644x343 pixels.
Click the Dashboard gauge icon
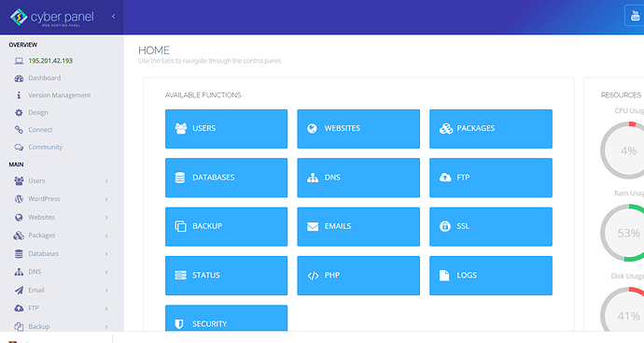coord(19,79)
